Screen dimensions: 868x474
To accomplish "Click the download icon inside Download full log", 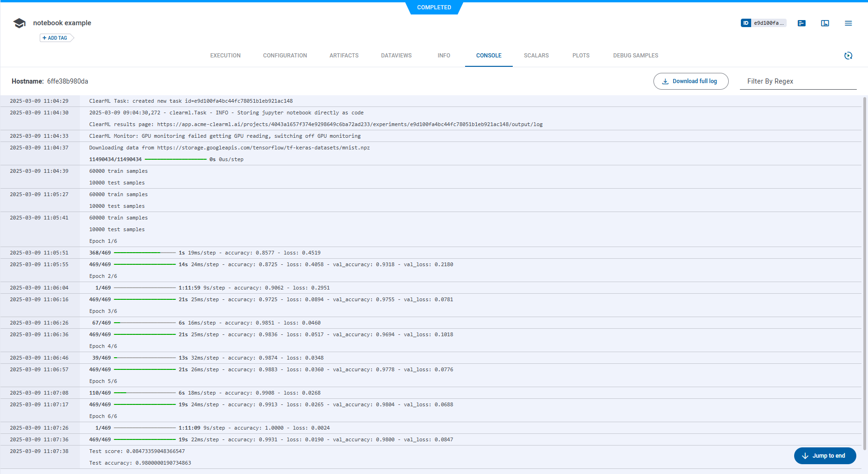I will coord(665,81).
